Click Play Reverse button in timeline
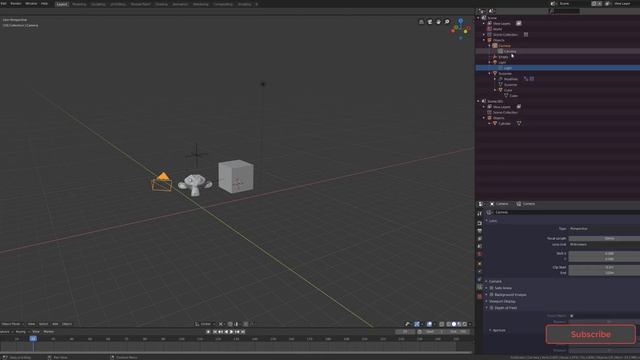Image resolution: width=640 pixels, height=360 pixels. click(226, 332)
